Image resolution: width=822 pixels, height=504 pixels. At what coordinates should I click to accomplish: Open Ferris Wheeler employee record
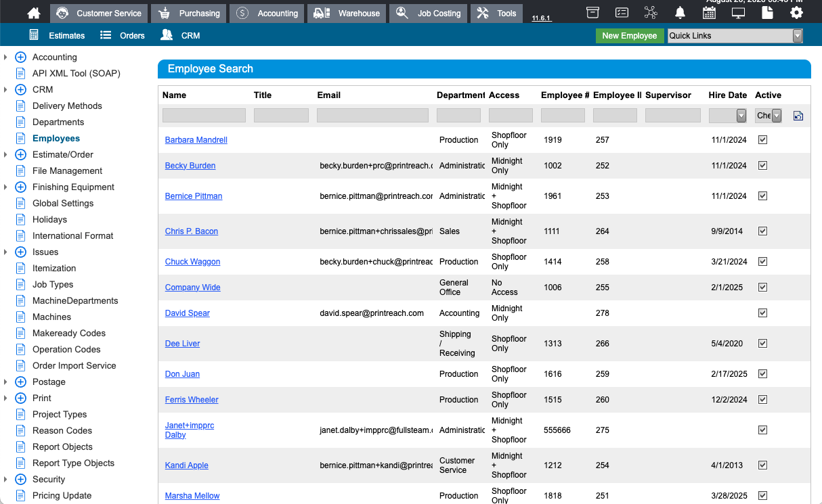coord(192,400)
